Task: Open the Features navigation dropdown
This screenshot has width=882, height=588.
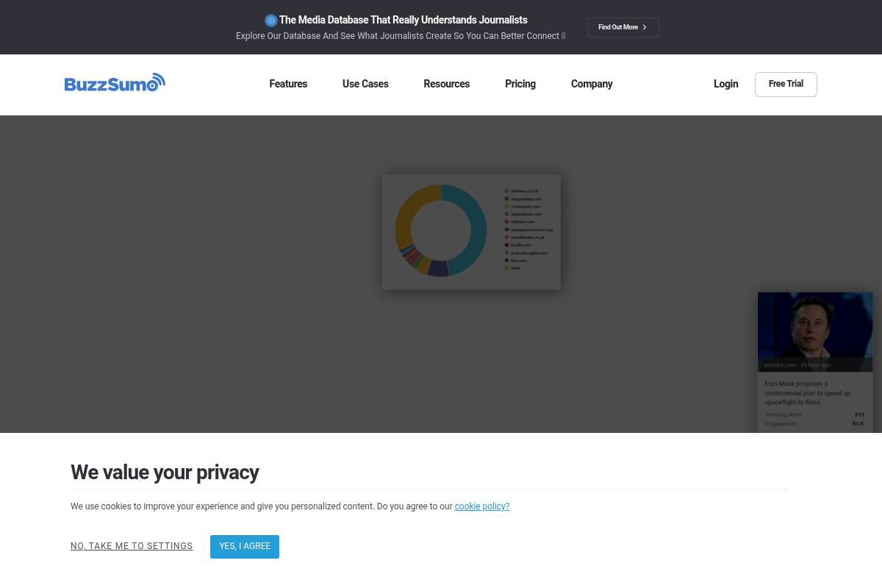Action: pos(288,84)
